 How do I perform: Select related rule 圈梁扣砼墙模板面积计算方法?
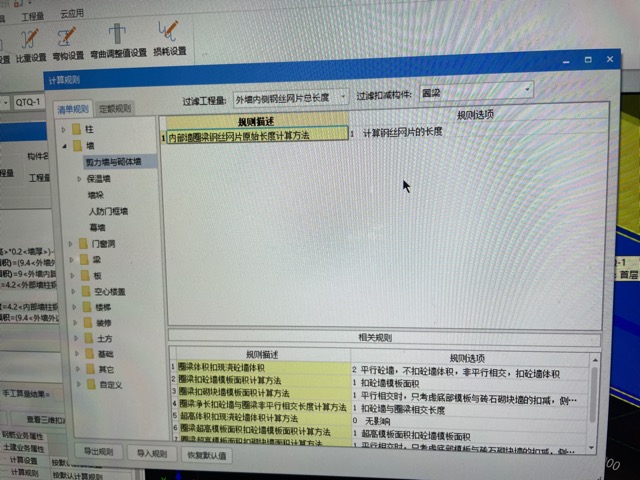tap(264, 380)
